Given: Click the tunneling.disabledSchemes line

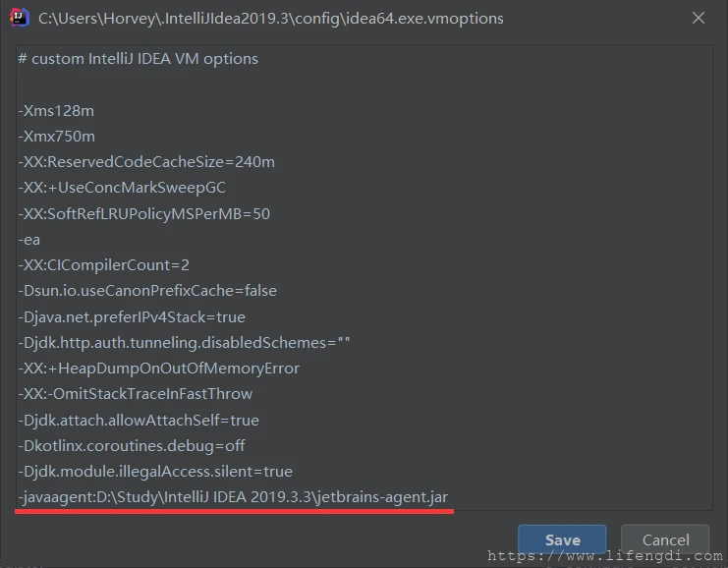Looking at the screenshot, I should (x=184, y=343).
